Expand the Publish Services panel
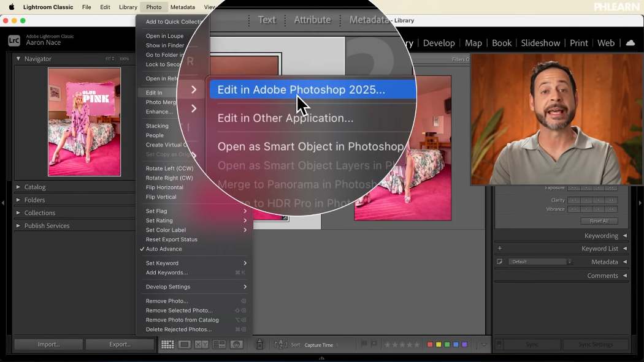 pyautogui.click(x=18, y=225)
